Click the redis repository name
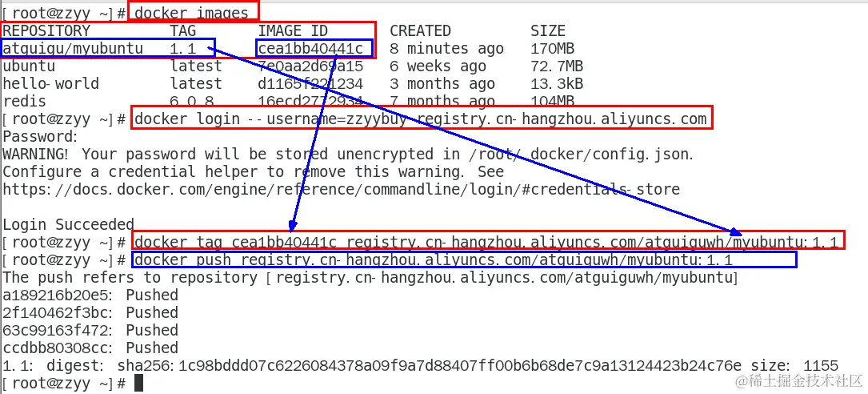Viewport: 868px width, 394px height. (x=24, y=102)
